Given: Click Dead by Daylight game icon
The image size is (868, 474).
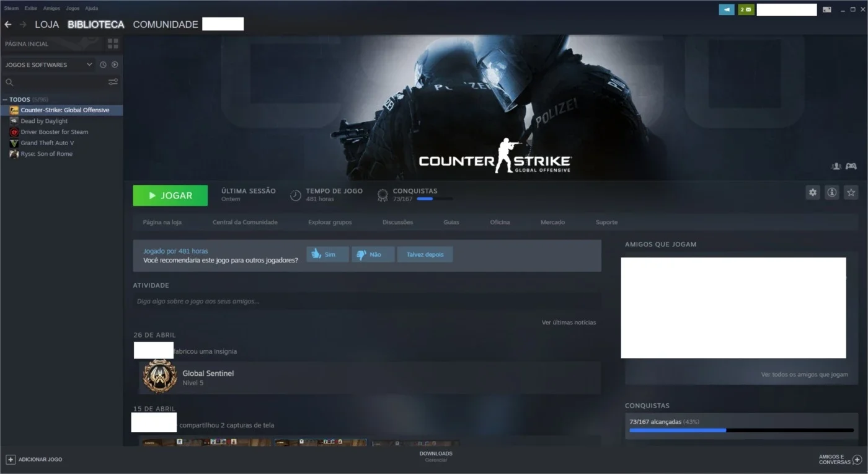Looking at the screenshot, I should coord(14,121).
